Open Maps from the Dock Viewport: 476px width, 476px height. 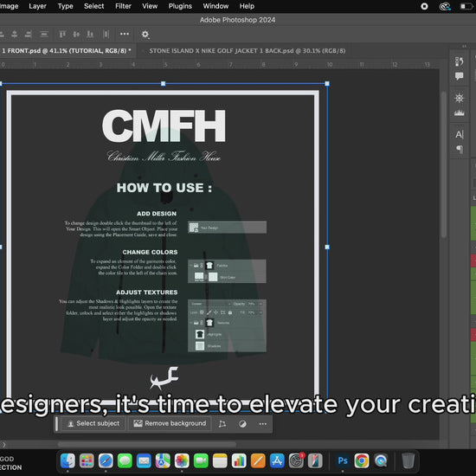point(163,460)
